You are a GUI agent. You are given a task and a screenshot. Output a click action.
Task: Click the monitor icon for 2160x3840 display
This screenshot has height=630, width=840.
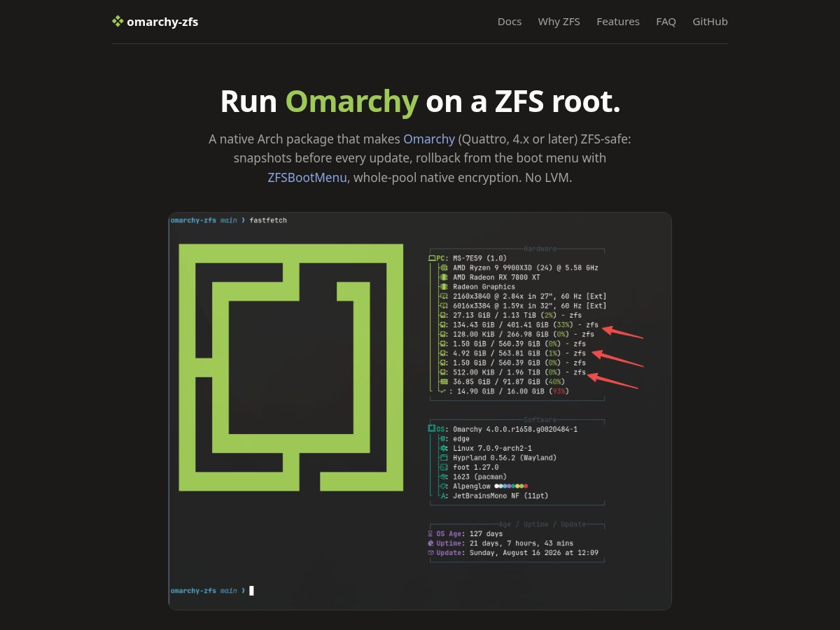(x=443, y=296)
